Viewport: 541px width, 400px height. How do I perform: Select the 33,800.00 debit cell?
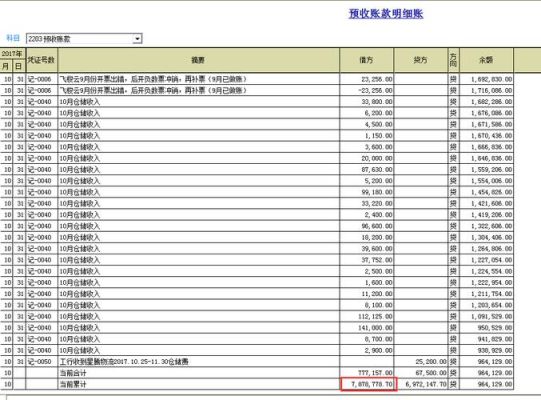[366, 102]
